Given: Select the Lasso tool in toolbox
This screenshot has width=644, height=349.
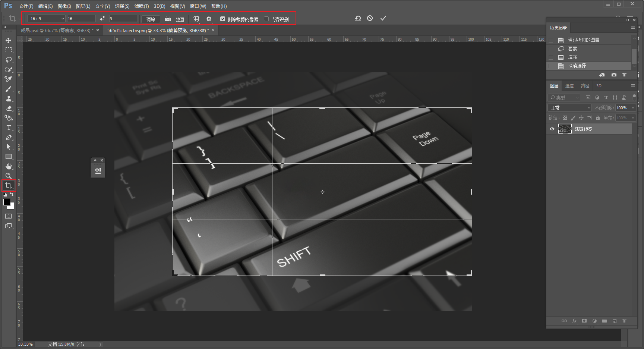Looking at the screenshot, I should (8, 60).
